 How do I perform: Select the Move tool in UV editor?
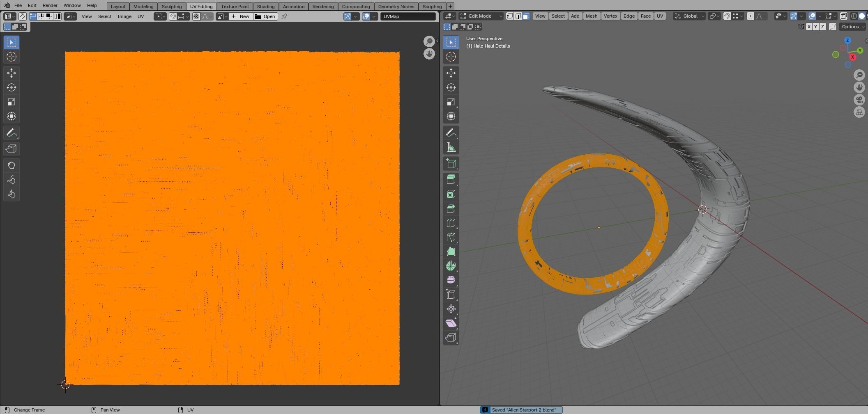12,73
